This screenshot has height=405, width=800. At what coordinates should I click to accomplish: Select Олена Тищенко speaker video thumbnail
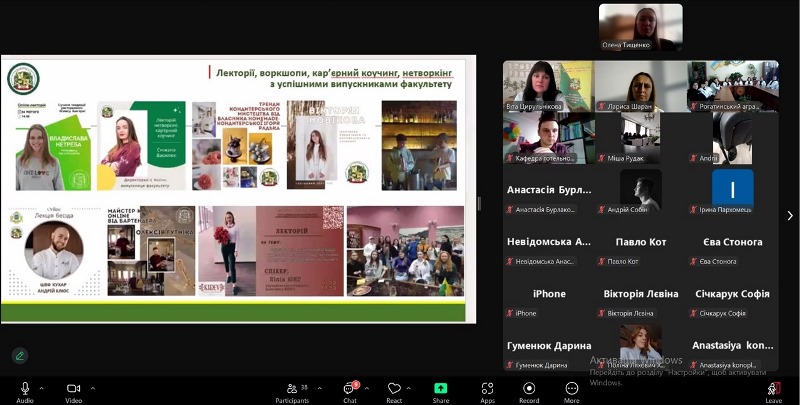640,27
